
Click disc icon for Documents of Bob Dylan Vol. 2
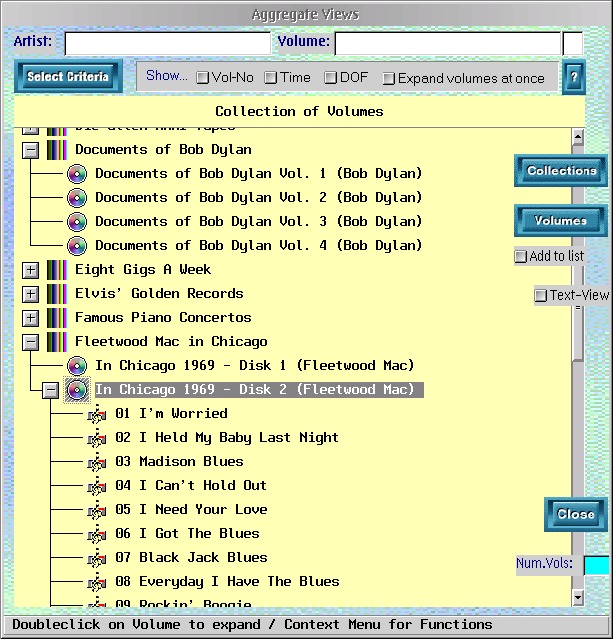pyautogui.click(x=77, y=198)
